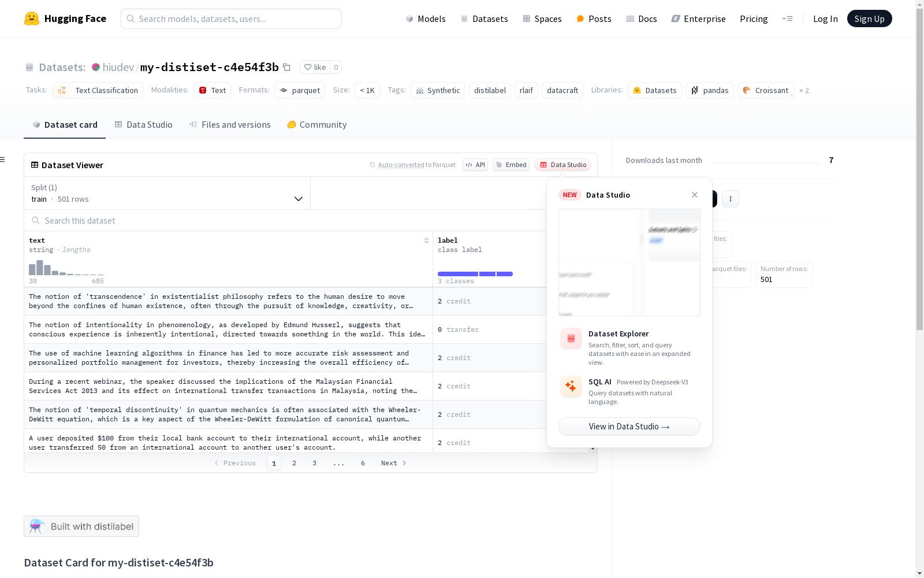
Task: Click the Built with distilabel badge
Action: [x=81, y=527]
